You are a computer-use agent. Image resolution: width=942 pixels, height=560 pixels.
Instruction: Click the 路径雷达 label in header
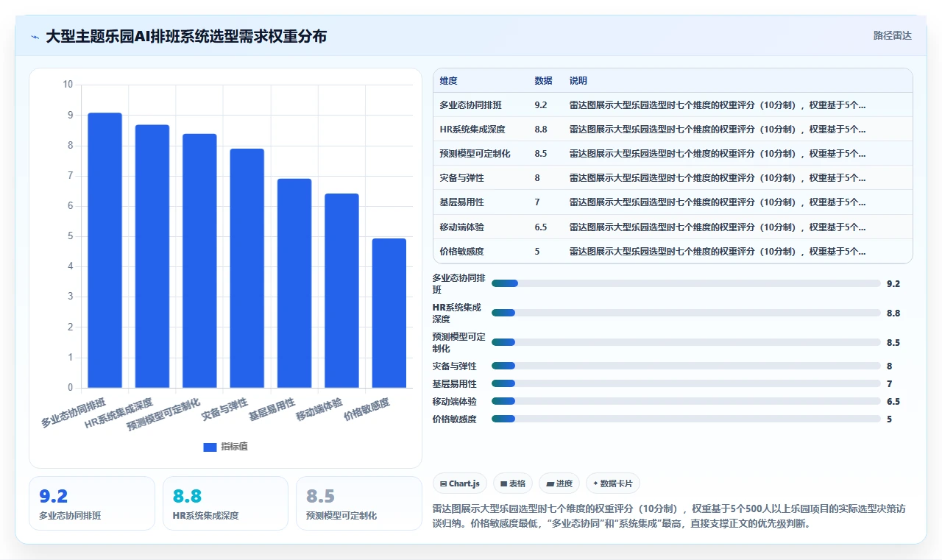(892, 35)
